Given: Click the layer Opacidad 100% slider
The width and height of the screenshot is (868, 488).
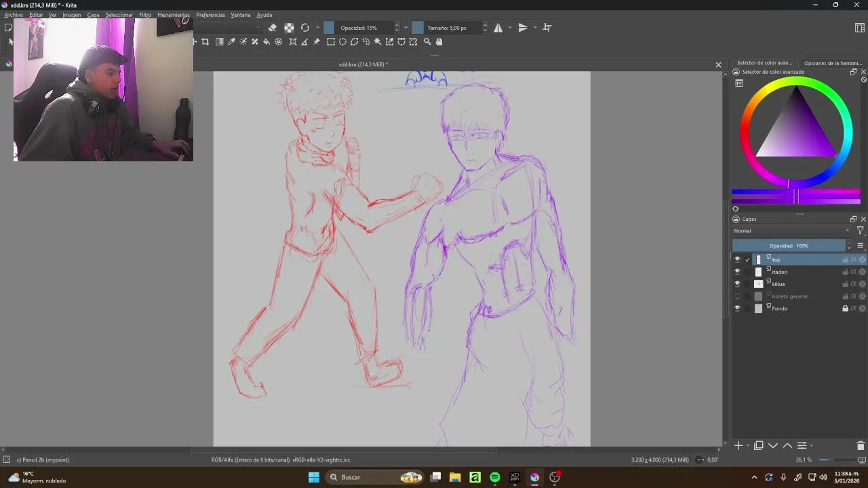Looking at the screenshot, I should click(x=789, y=245).
